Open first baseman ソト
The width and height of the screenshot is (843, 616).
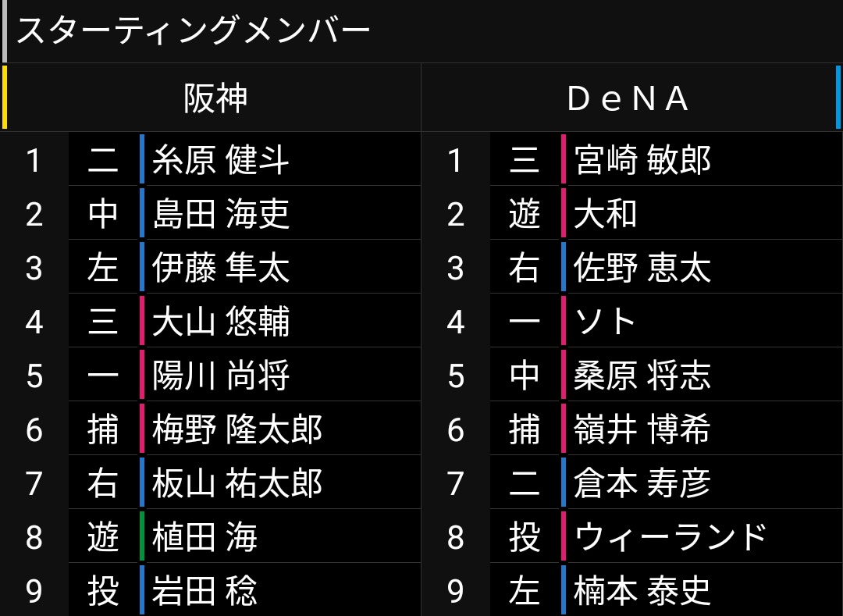(x=606, y=322)
